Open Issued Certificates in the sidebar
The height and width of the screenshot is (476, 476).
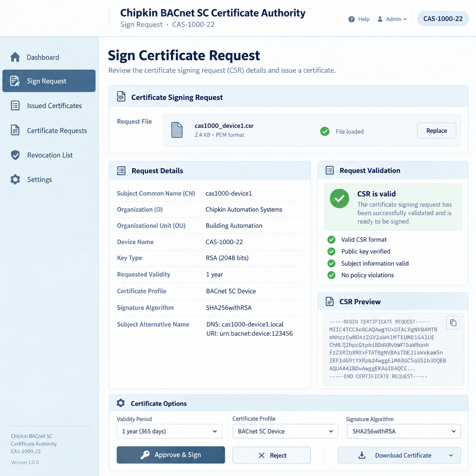click(49, 106)
